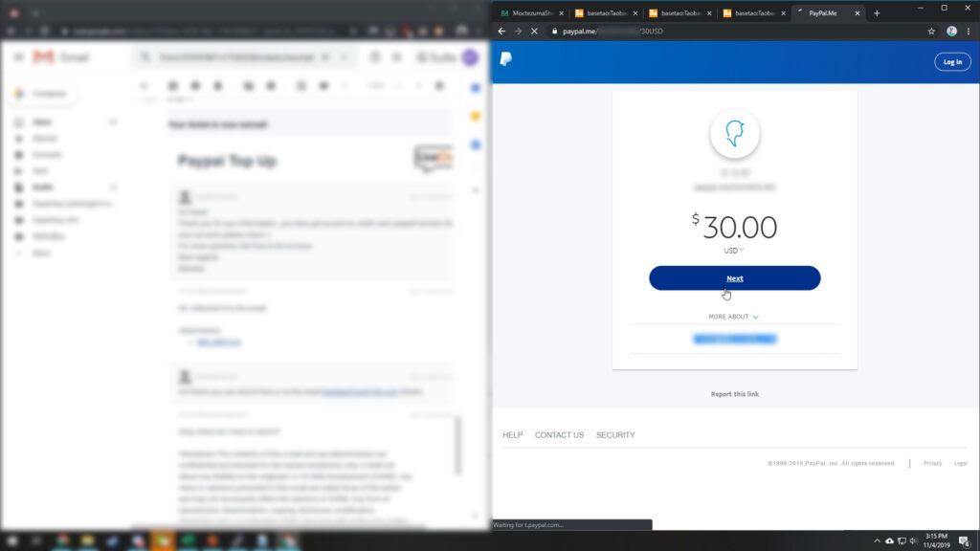Viewport: 980px width, 551px height.
Task: Open a new browser tab
Action: click(x=877, y=13)
